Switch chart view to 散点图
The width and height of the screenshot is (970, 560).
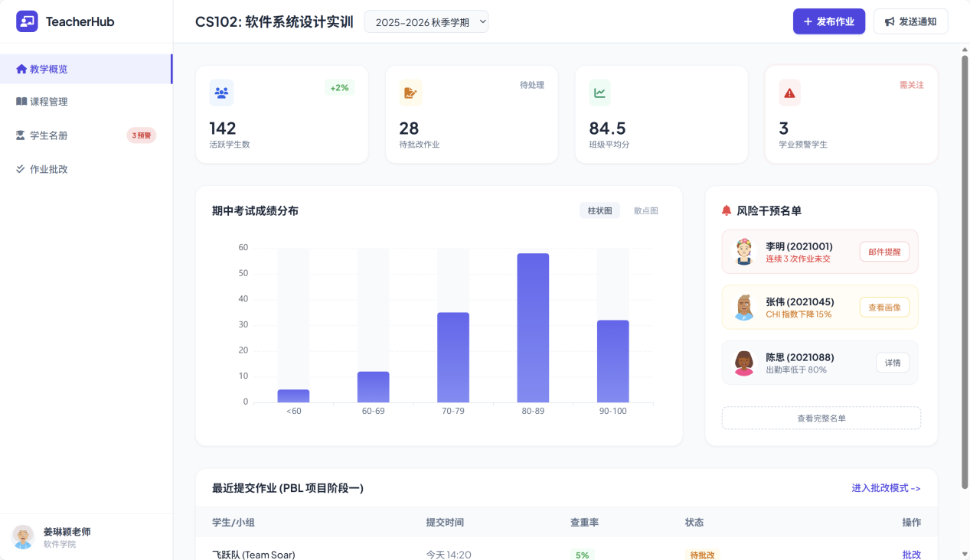(645, 210)
